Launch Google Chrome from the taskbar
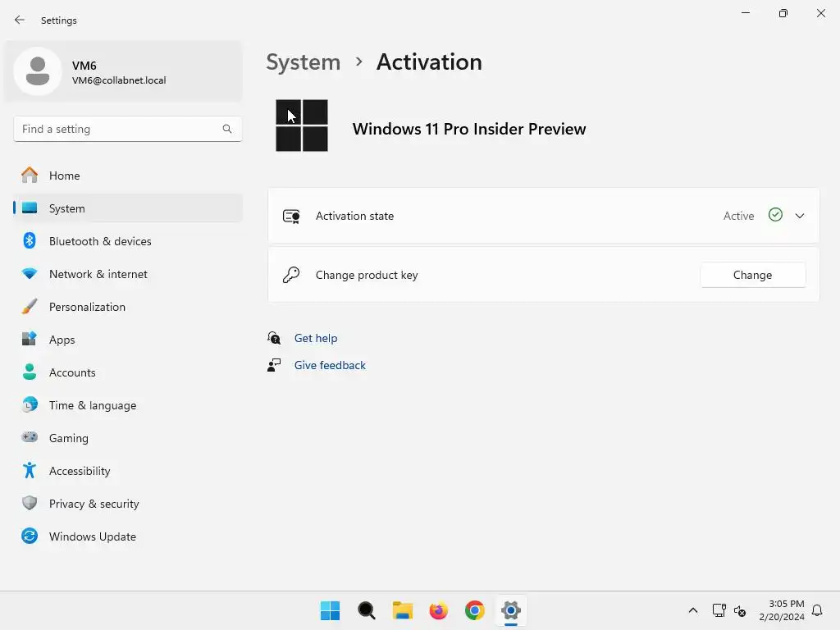Image resolution: width=840 pixels, height=630 pixels. 475,610
